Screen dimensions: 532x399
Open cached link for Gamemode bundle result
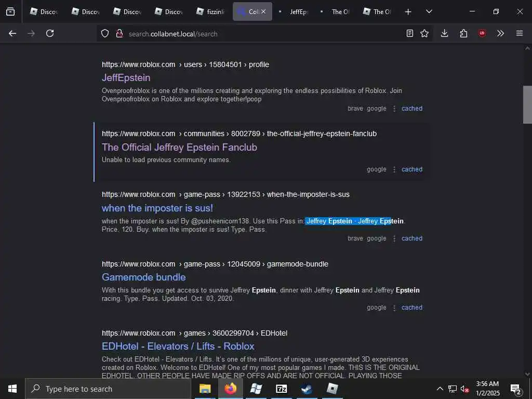pyautogui.click(x=412, y=308)
